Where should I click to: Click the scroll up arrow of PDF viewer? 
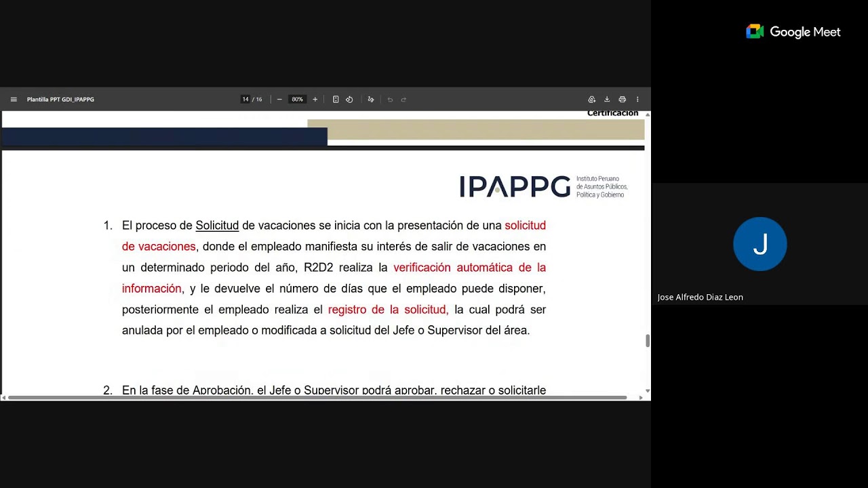click(x=648, y=115)
